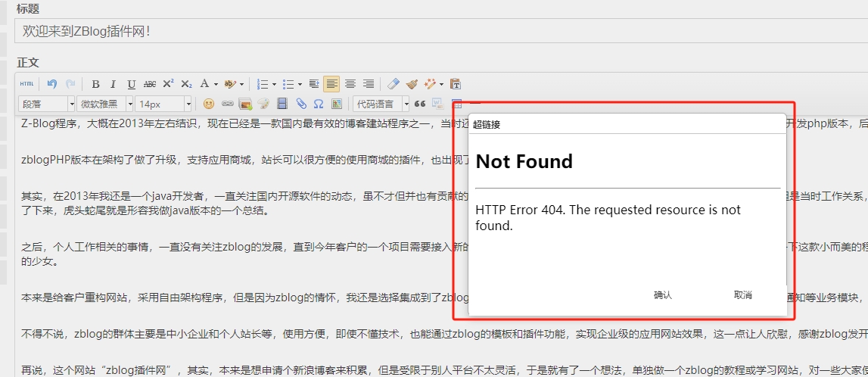This screenshot has width=868, height=377.
Task: Click 确认 in hyperlink dialog
Action: 663,295
